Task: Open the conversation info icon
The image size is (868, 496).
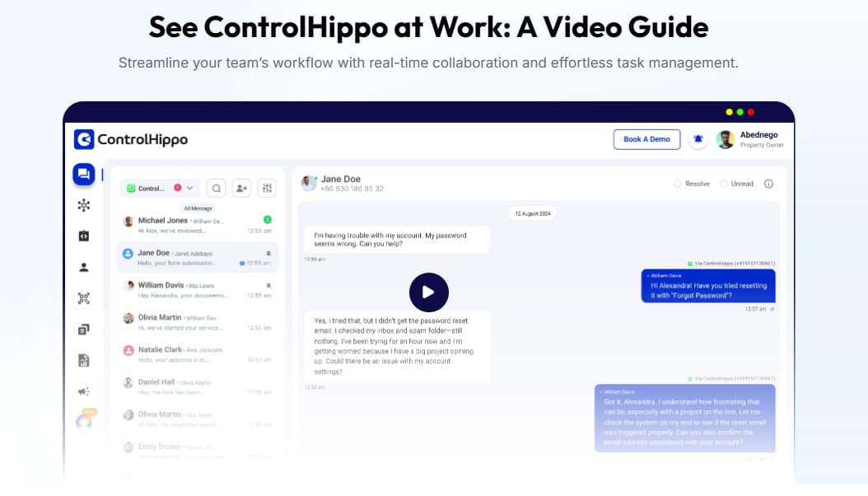Action: click(x=768, y=184)
